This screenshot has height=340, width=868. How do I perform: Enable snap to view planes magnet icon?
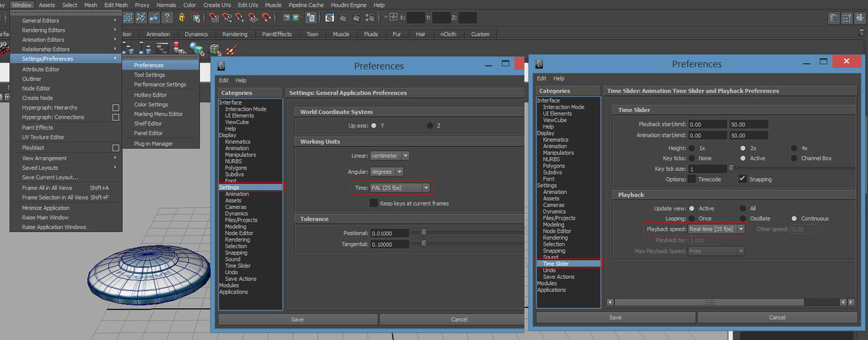(253, 18)
